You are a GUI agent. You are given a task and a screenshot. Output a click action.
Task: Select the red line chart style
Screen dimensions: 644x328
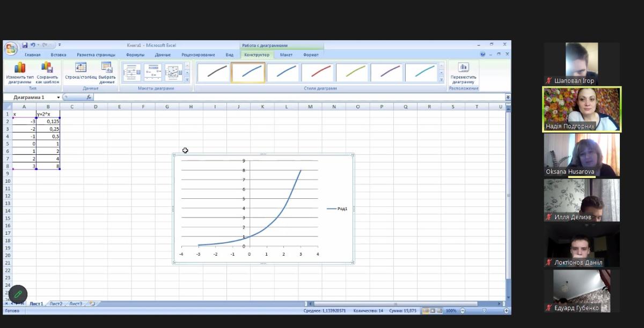[x=317, y=72]
